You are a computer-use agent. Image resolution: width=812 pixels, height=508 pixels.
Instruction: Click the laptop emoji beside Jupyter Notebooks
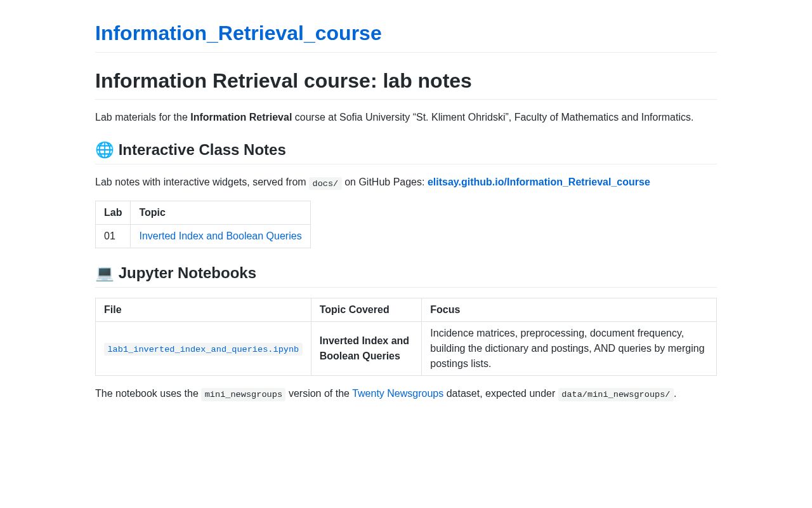pyautogui.click(x=105, y=273)
